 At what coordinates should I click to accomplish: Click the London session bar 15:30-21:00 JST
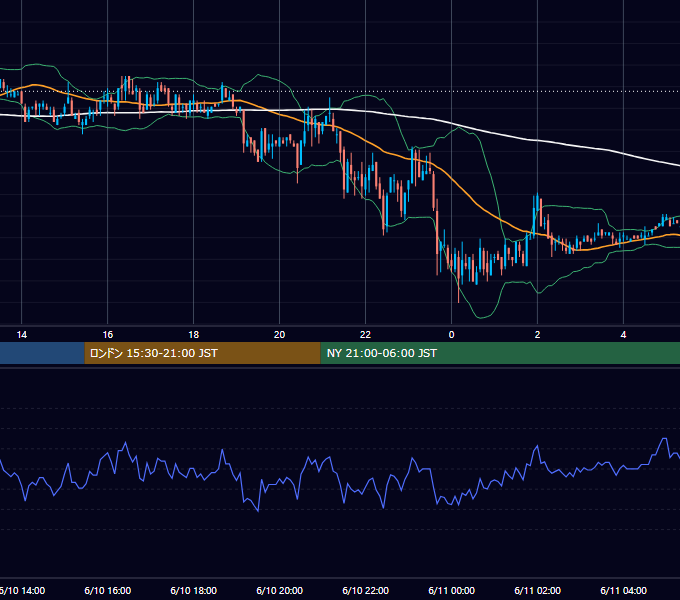(202, 353)
